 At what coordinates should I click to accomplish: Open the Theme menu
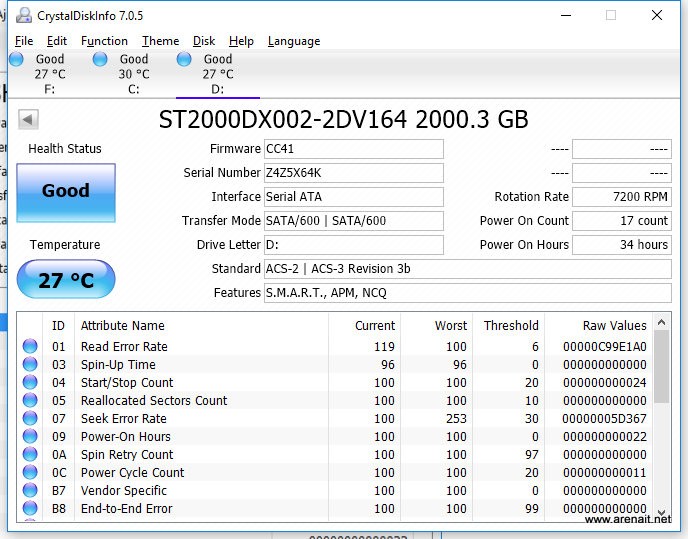pos(160,41)
